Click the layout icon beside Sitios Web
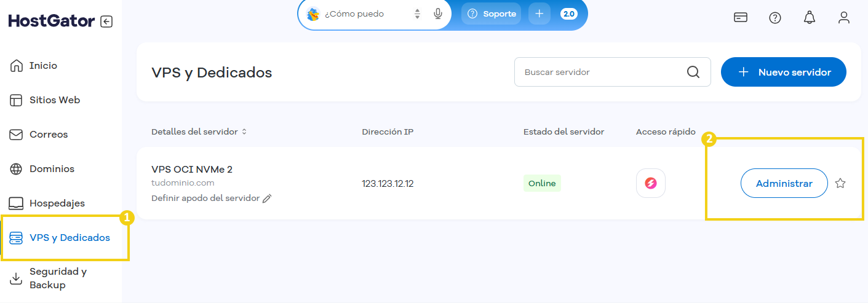The width and height of the screenshot is (868, 303). 17,100
